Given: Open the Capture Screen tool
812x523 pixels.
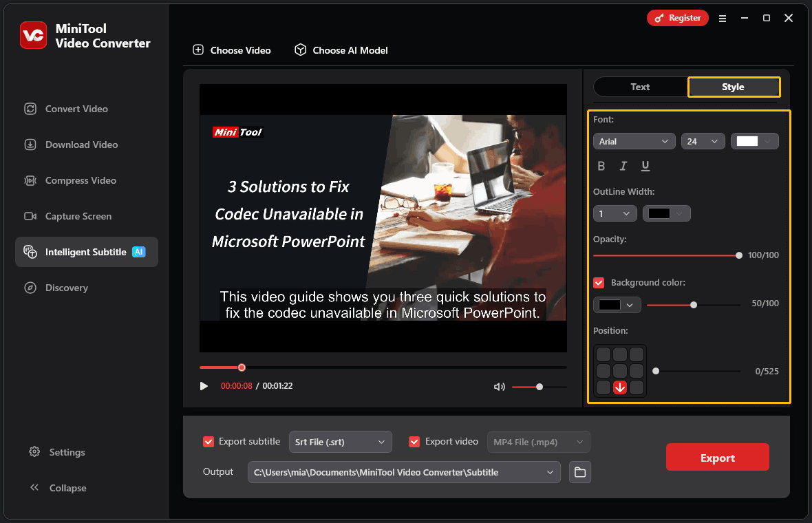Looking at the screenshot, I should click(78, 216).
